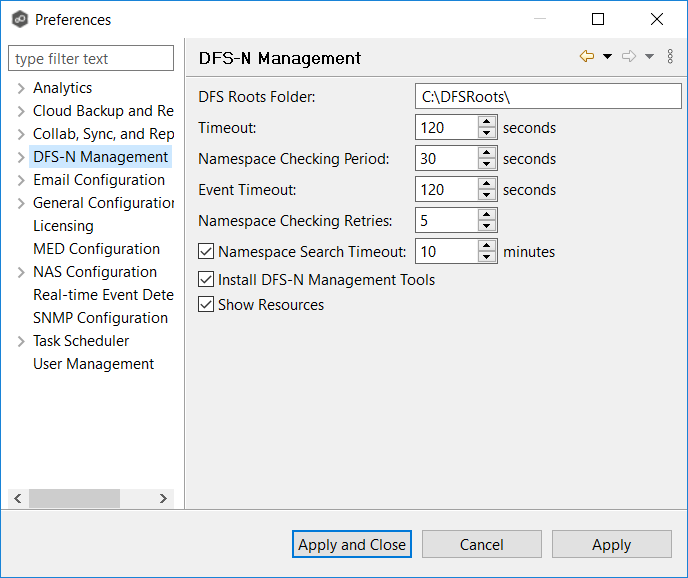Click the Apply and Close button
The image size is (688, 578).
(352, 544)
